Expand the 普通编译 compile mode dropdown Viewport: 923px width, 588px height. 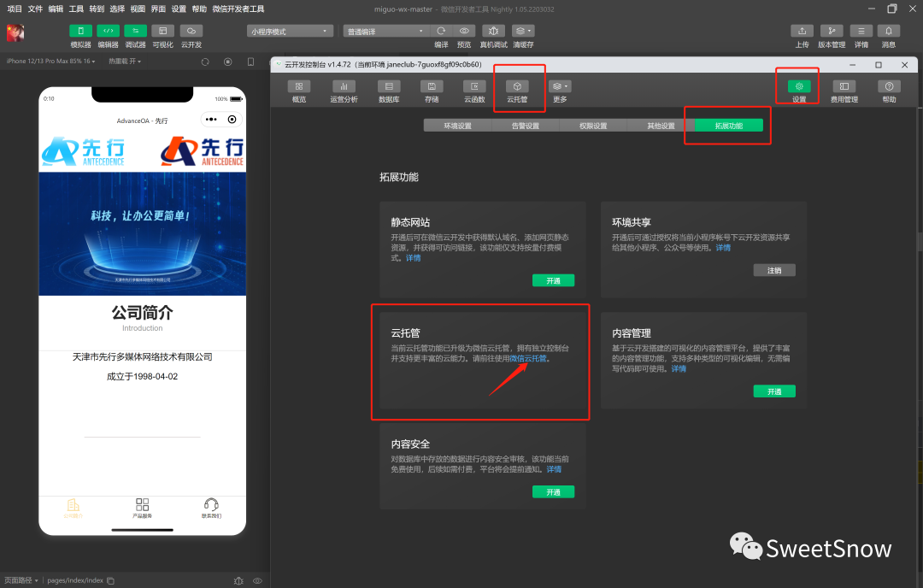pyautogui.click(x=386, y=32)
